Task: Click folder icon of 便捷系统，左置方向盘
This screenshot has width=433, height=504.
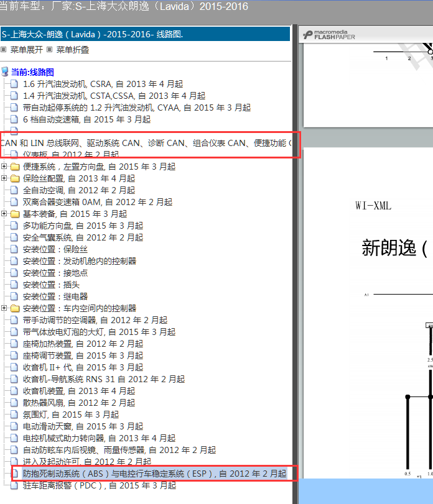Action: 15,167
